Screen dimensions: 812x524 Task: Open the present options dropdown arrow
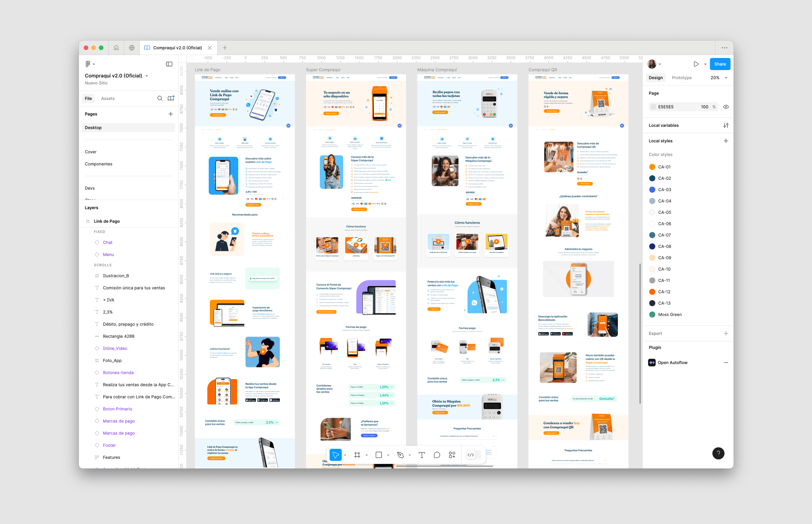705,64
